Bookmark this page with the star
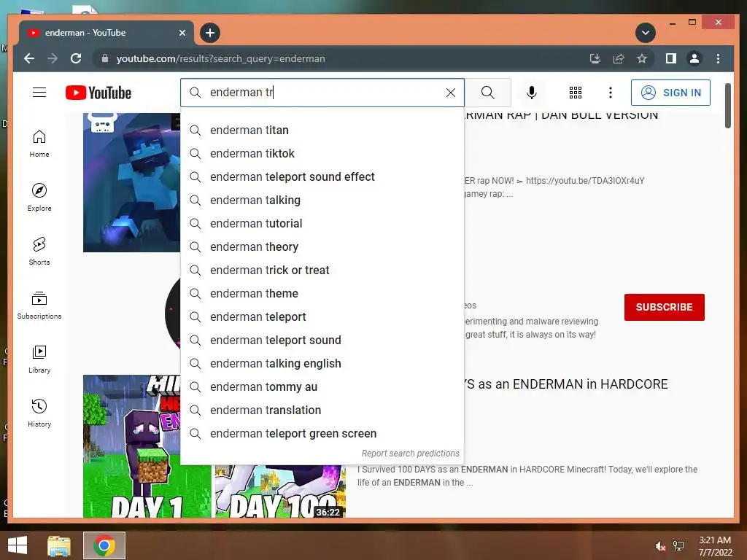The width and height of the screenshot is (747, 560). 642,58
